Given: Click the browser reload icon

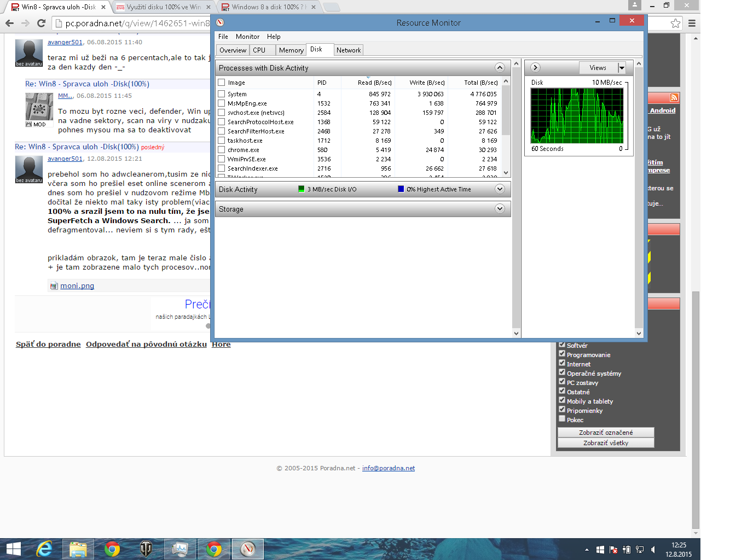Looking at the screenshot, I should click(x=41, y=23).
